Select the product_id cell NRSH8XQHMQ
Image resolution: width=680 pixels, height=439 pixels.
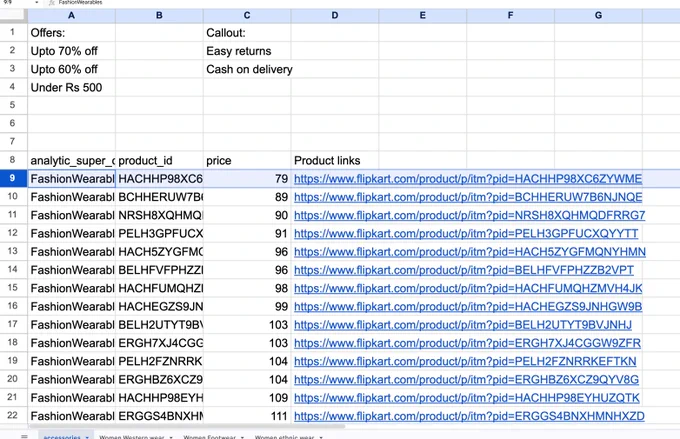[x=159, y=215]
